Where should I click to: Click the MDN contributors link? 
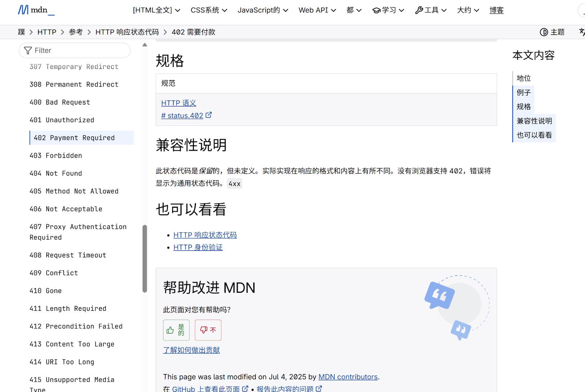348,377
